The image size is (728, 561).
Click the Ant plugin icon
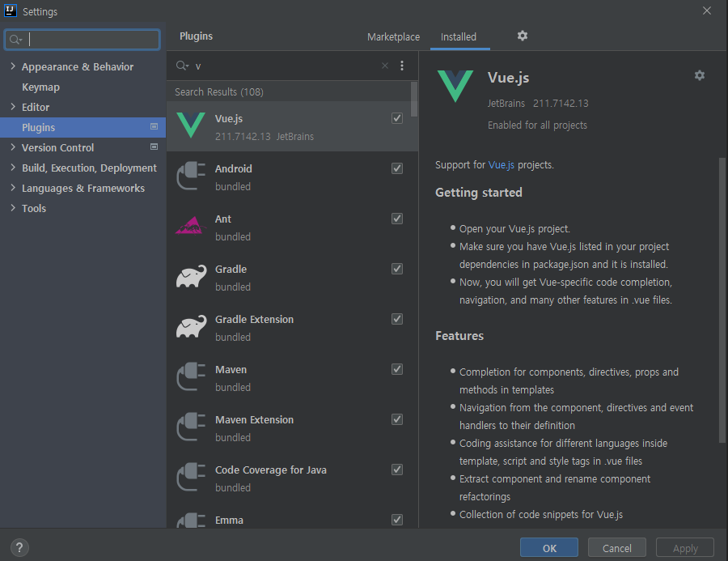tap(190, 226)
